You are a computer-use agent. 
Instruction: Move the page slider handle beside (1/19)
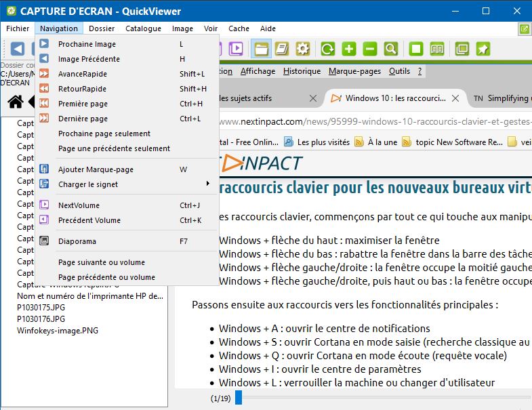239,397
